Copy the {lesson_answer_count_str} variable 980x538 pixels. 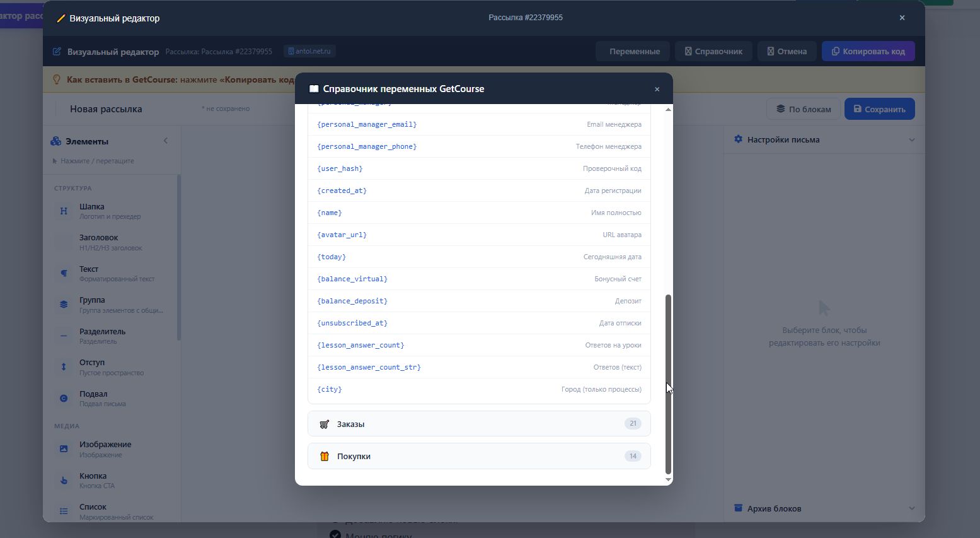click(479, 367)
